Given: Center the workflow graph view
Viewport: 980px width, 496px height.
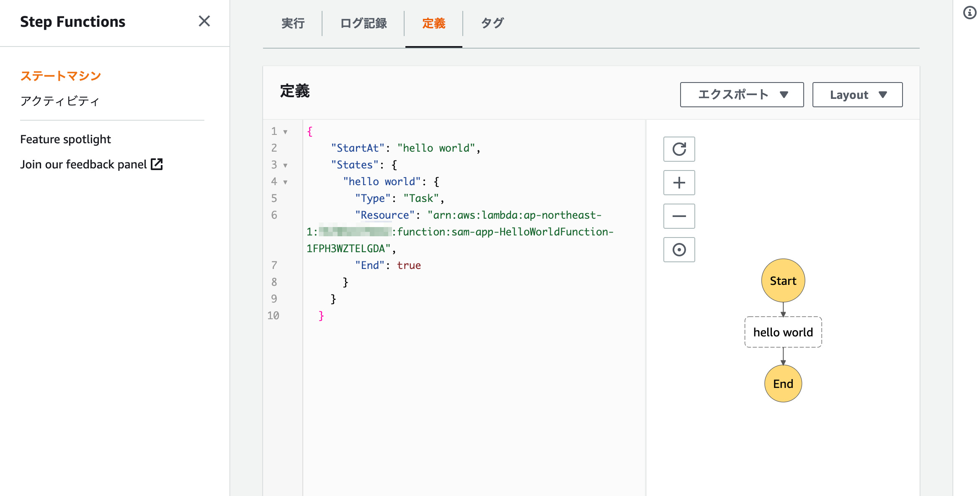Looking at the screenshot, I should coord(679,250).
